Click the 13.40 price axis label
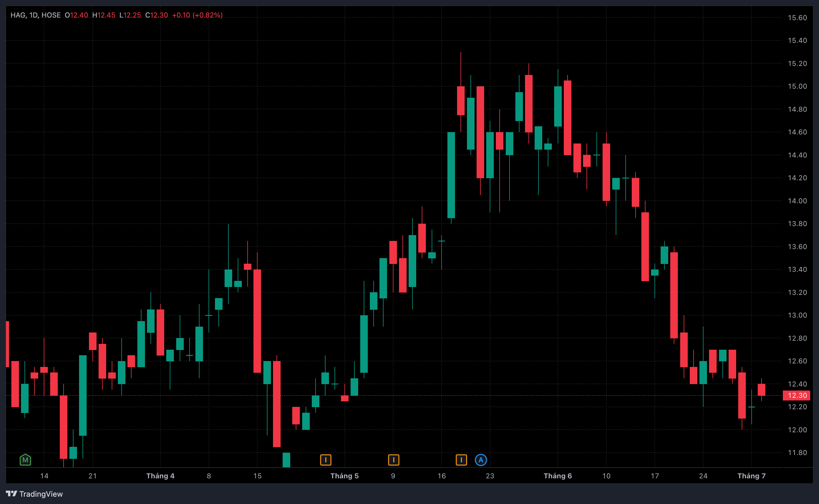The height and width of the screenshot is (504, 819). [x=797, y=269]
